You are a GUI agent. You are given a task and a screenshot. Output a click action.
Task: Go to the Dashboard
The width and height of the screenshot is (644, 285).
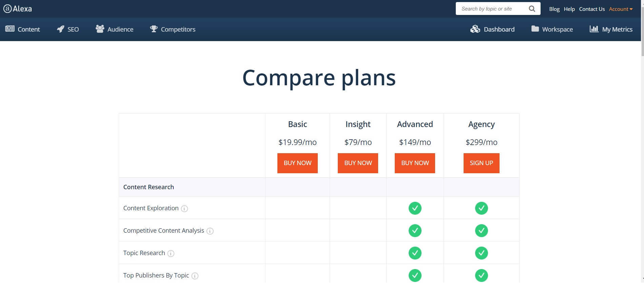pos(492,29)
